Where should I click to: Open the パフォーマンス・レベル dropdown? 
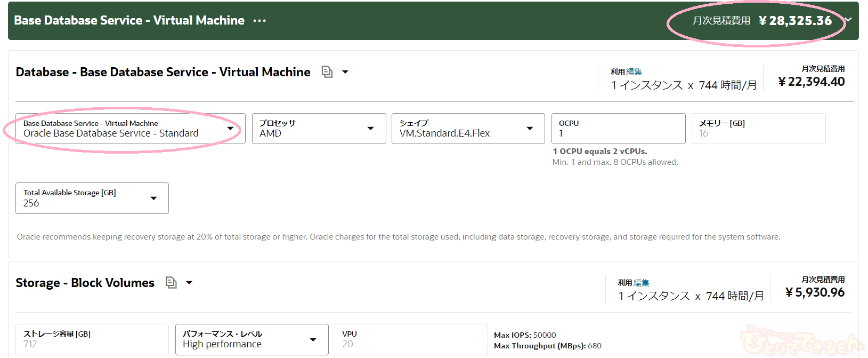[x=252, y=339]
